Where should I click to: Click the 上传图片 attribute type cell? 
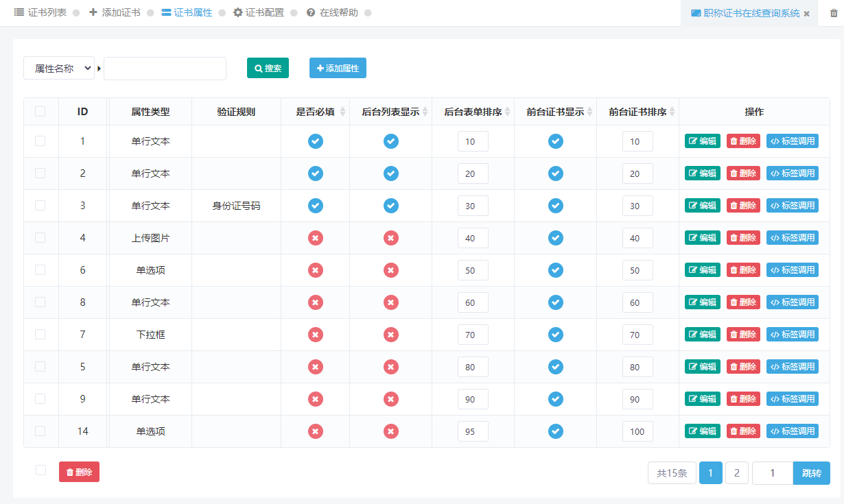coord(151,238)
